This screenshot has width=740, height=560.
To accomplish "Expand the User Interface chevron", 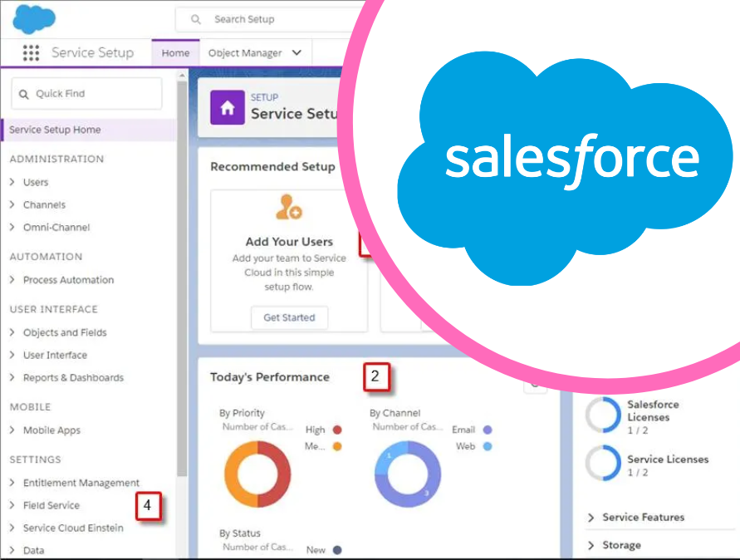I will (12, 355).
